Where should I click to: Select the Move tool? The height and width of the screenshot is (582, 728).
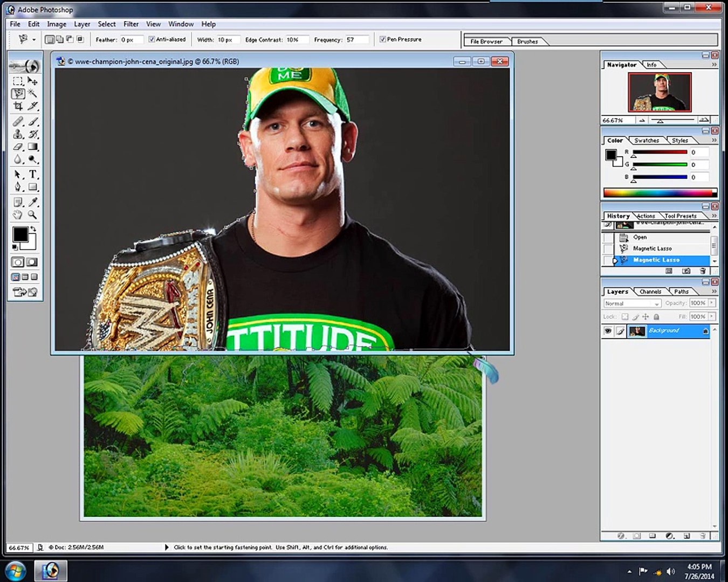tap(32, 81)
